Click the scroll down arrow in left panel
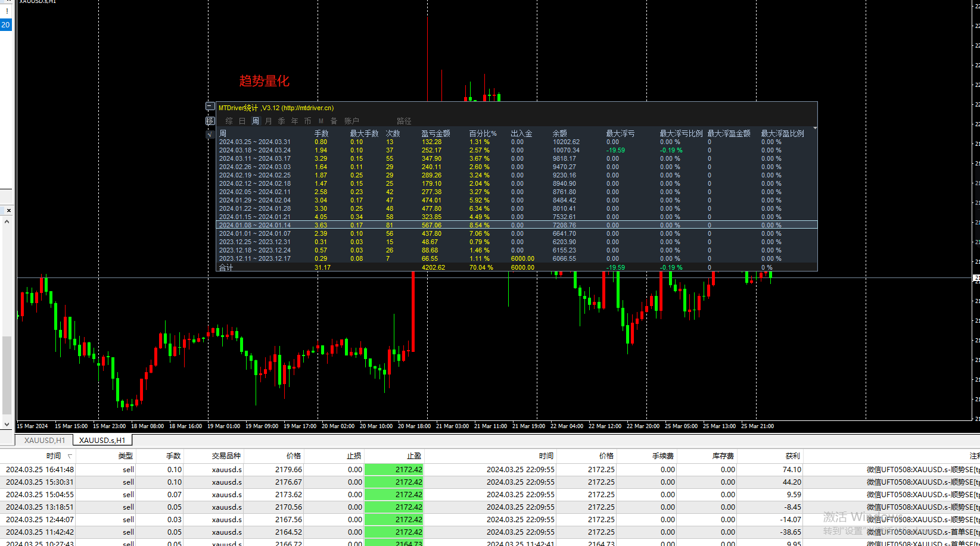 (7, 425)
